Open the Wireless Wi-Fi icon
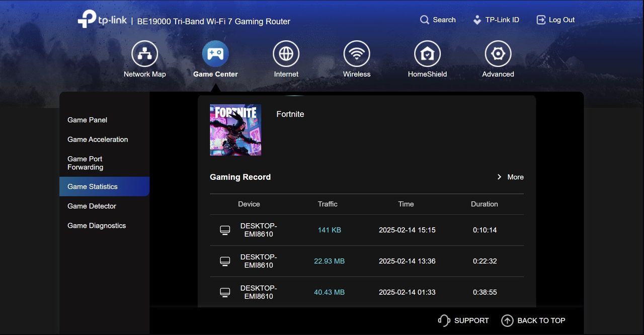644x335 pixels. click(x=357, y=54)
